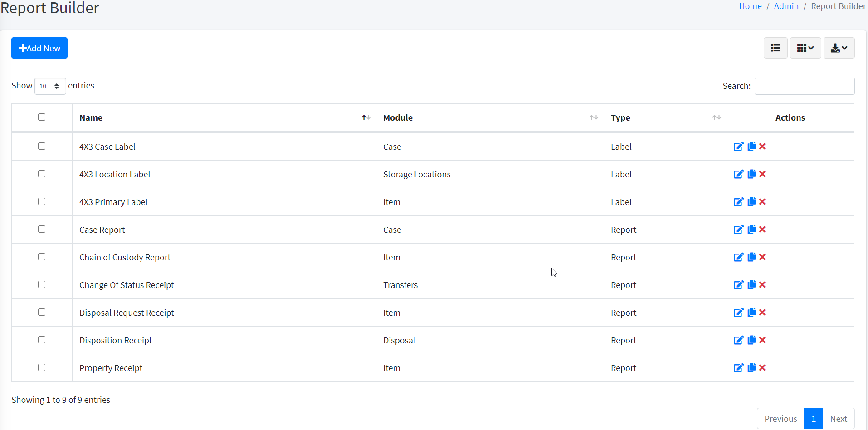
Task: Select the 4X3 Case Label checkbox
Action: [x=42, y=146]
